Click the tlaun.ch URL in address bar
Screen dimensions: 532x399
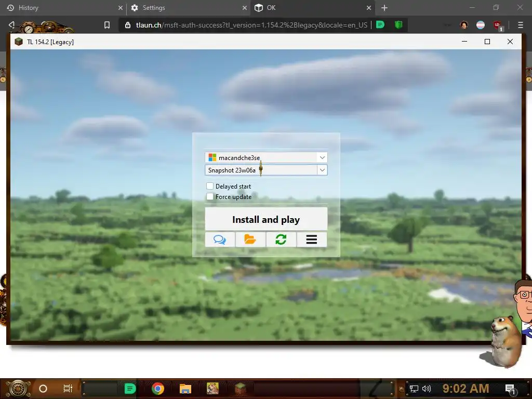pyautogui.click(x=251, y=25)
